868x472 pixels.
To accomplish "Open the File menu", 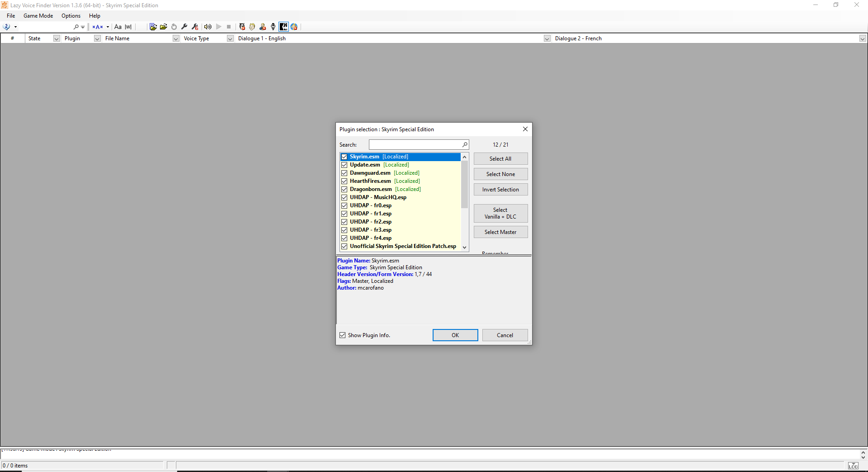I will pyautogui.click(x=11, y=16).
